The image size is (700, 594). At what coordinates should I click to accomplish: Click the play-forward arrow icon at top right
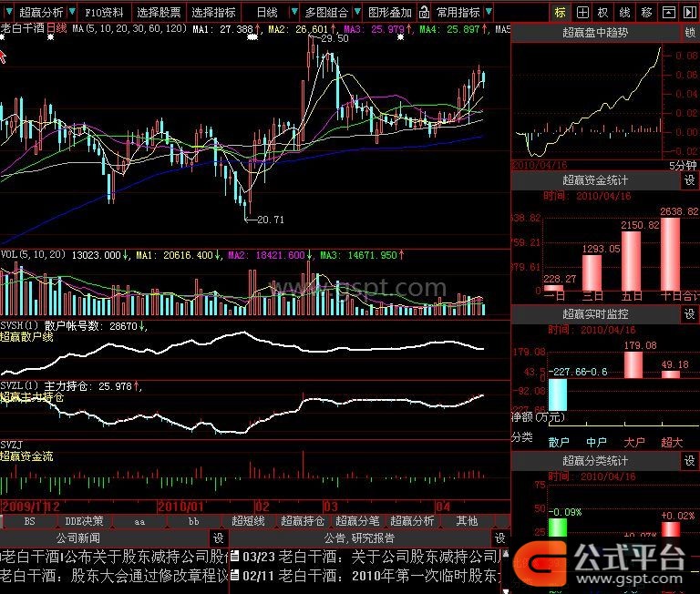click(689, 12)
